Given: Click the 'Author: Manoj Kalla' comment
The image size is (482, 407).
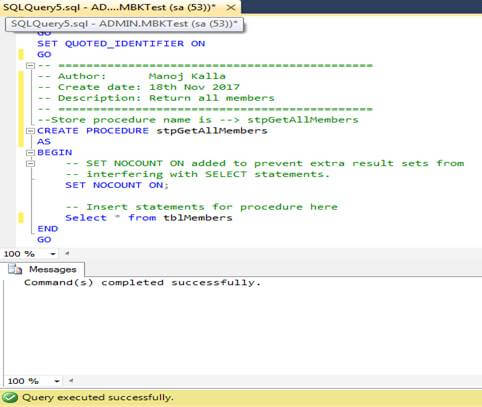Looking at the screenshot, I should 131,76.
